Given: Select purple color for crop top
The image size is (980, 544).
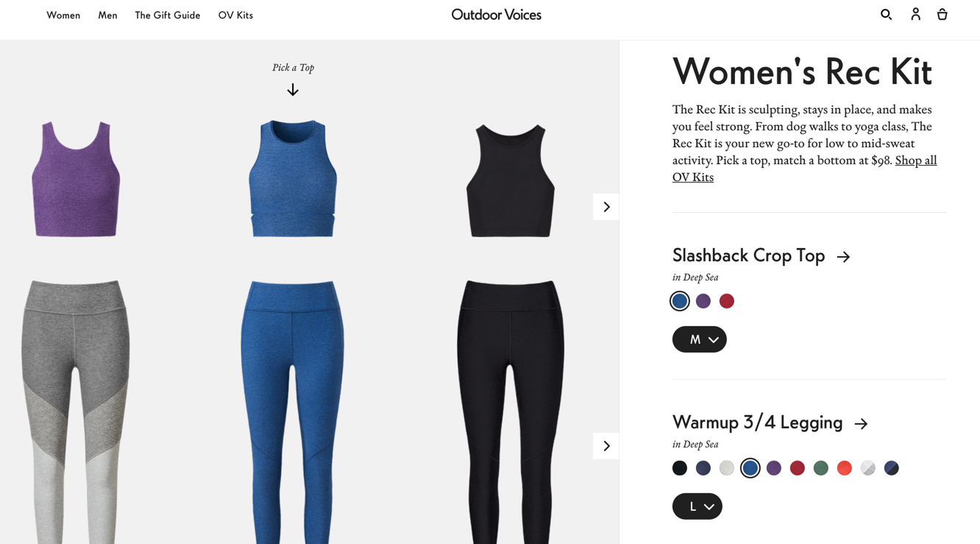Looking at the screenshot, I should [x=703, y=301].
